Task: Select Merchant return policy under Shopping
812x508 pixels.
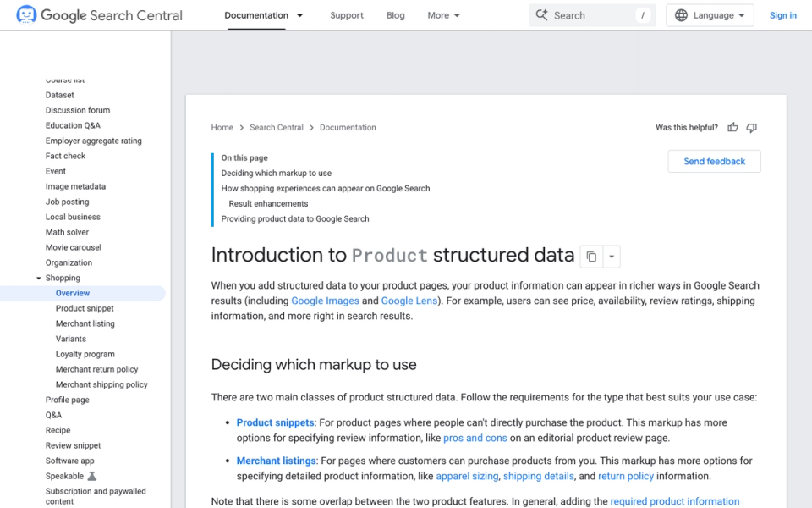Action: [96, 370]
